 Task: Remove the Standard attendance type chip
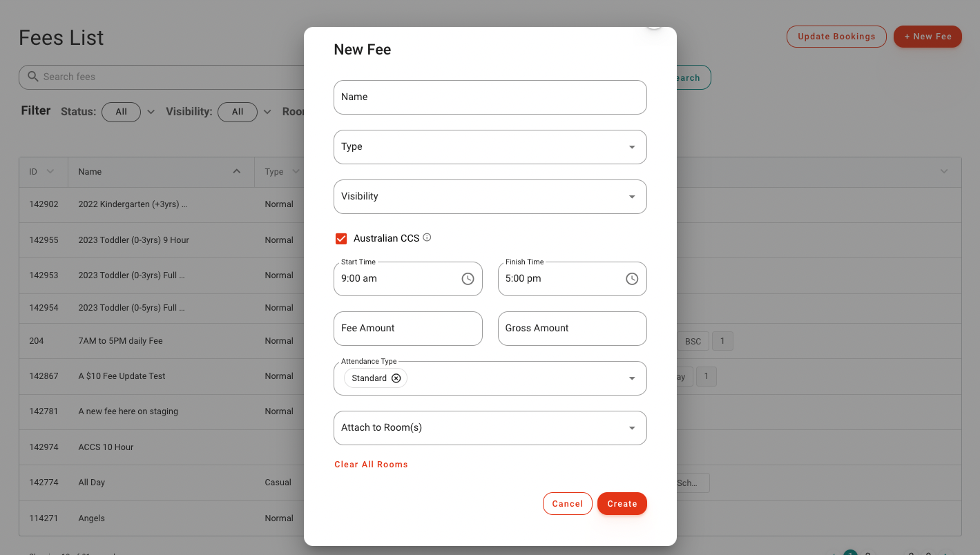396,378
